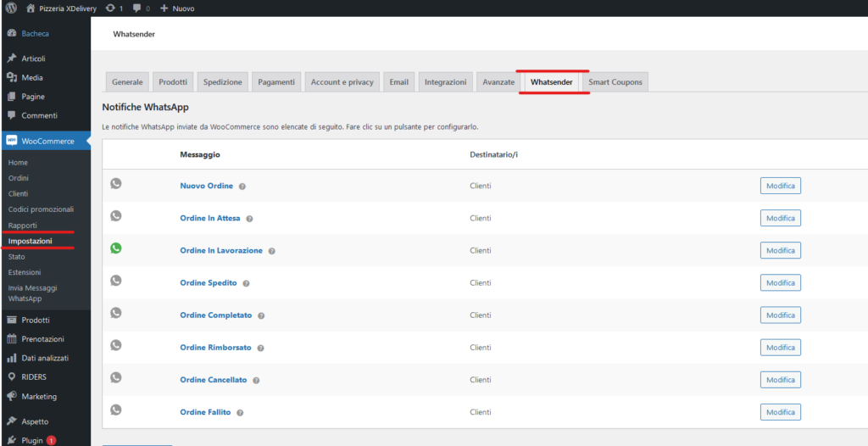Open the Ordine In Attesa link
Image resolution: width=868 pixels, height=446 pixels.
[x=210, y=218]
